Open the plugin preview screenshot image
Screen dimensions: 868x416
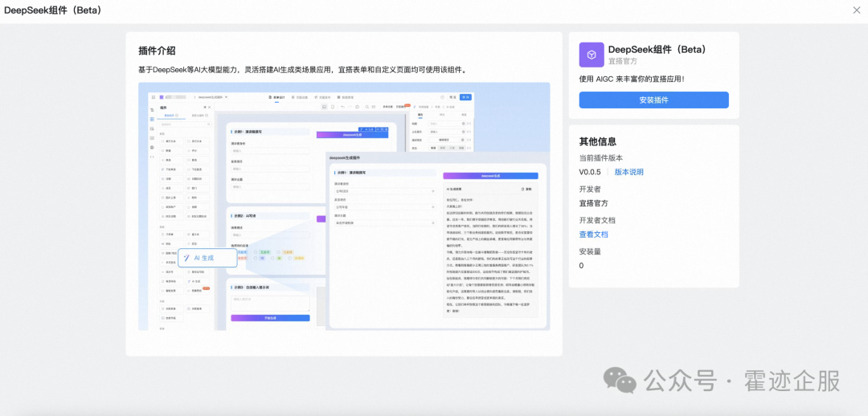[344, 206]
